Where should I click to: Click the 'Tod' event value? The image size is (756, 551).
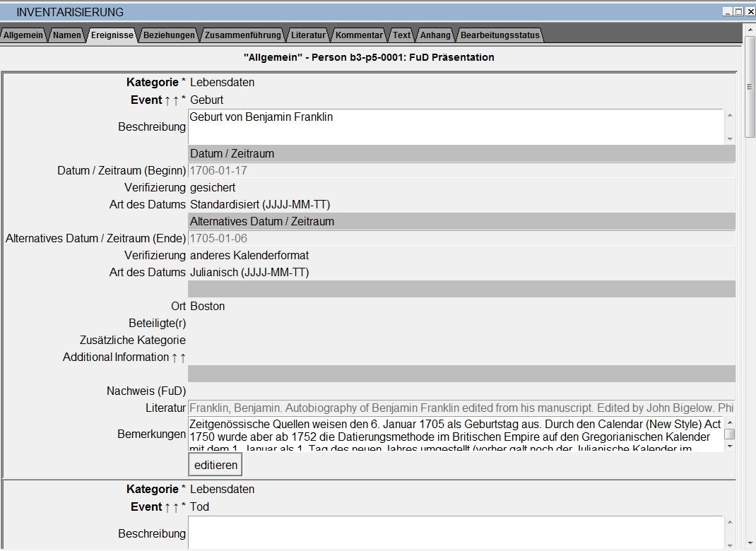[x=200, y=507]
